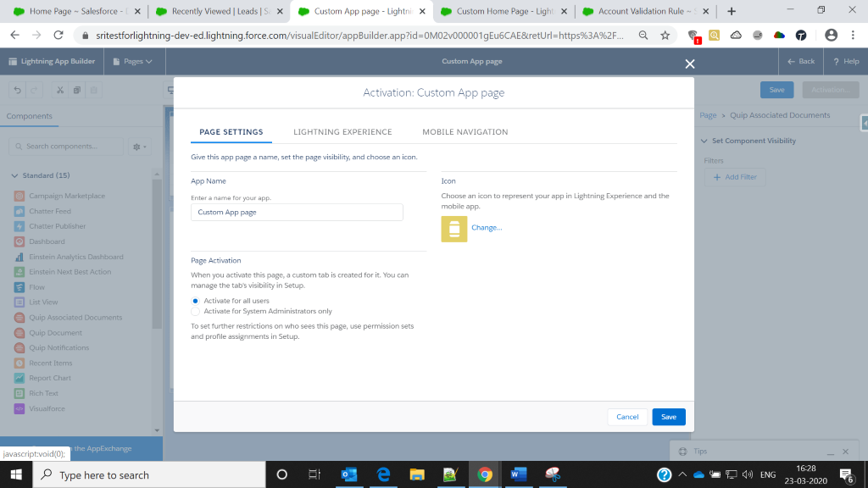Open new browser tab with plus icon
868x488 pixels.
point(732,11)
